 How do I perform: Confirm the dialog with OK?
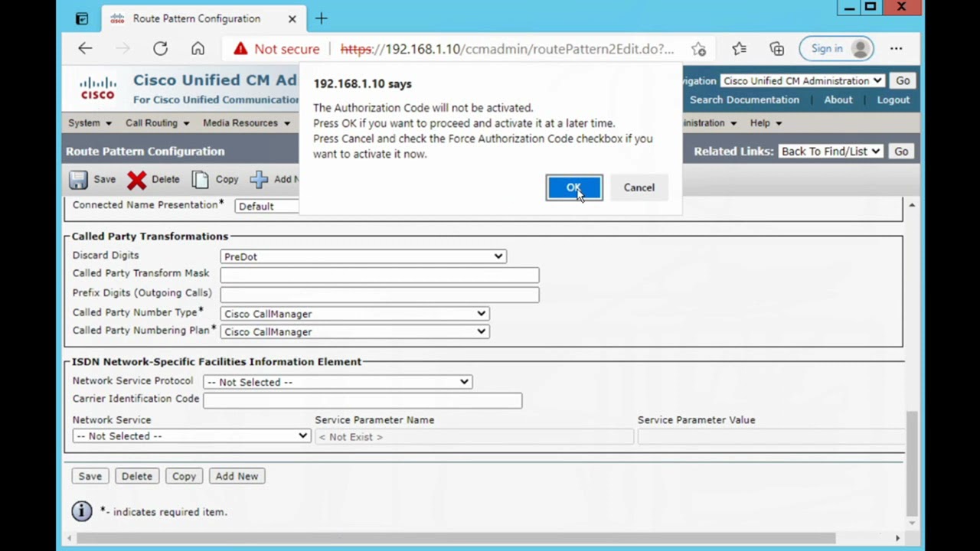(x=574, y=187)
